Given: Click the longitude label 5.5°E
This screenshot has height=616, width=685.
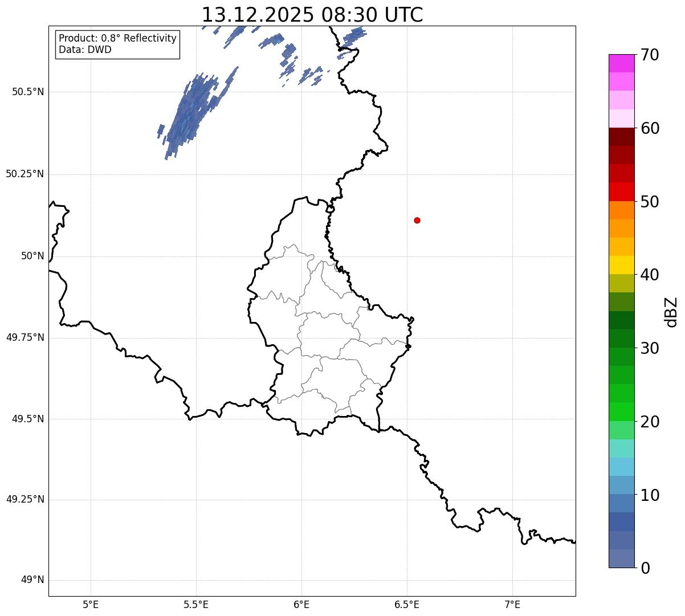Looking at the screenshot, I should (x=196, y=604).
